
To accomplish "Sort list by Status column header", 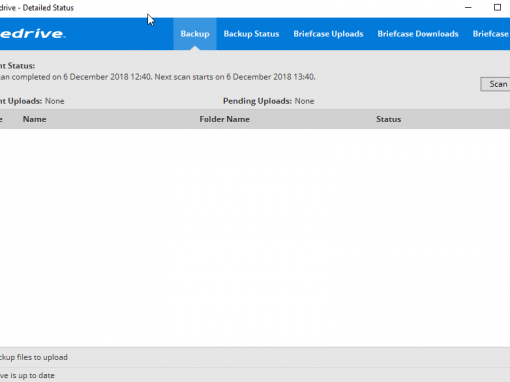I will click(388, 119).
